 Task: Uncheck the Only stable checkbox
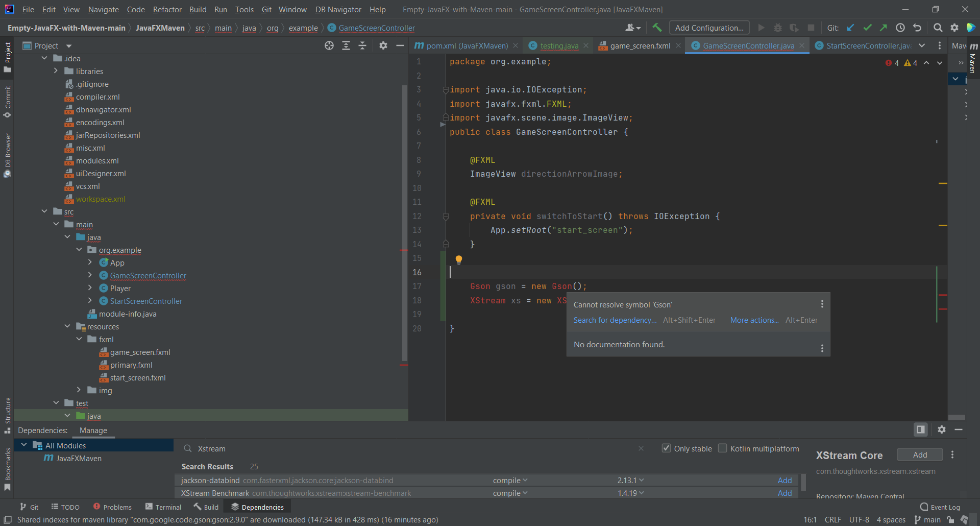666,448
